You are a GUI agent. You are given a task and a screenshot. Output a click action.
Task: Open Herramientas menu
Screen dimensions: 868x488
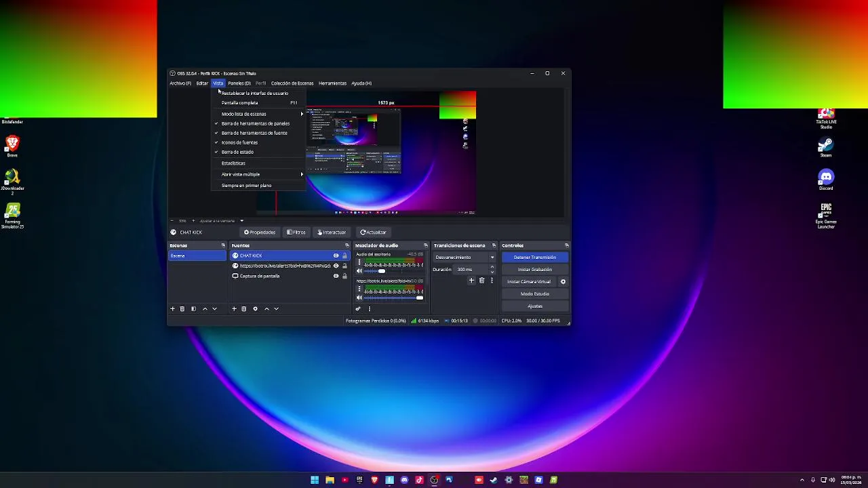coord(332,83)
